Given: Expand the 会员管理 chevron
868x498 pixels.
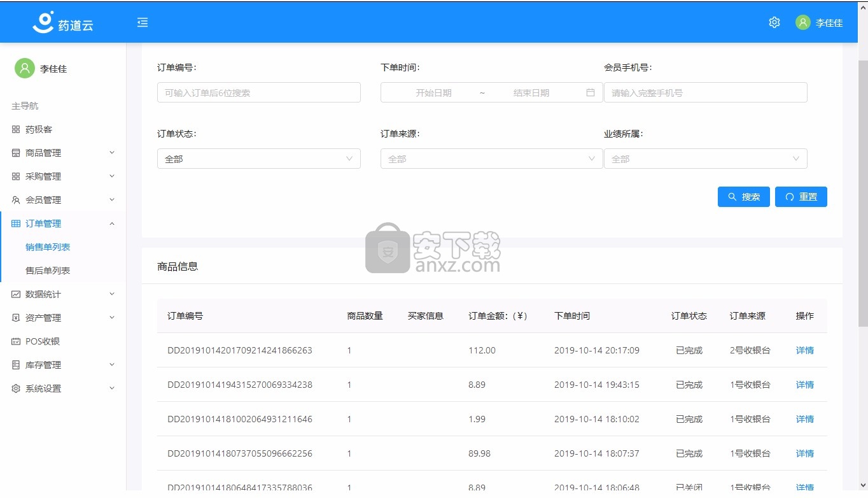Looking at the screenshot, I should coord(112,199).
